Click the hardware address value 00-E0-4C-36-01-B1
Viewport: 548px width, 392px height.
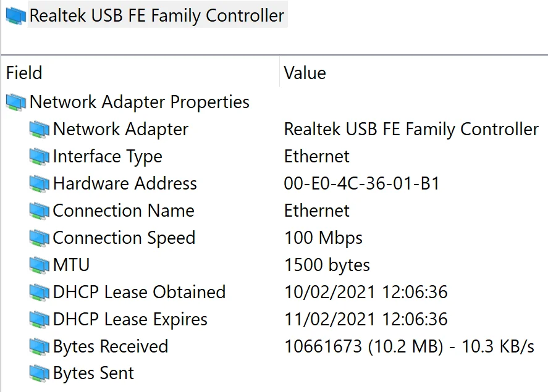click(x=361, y=184)
